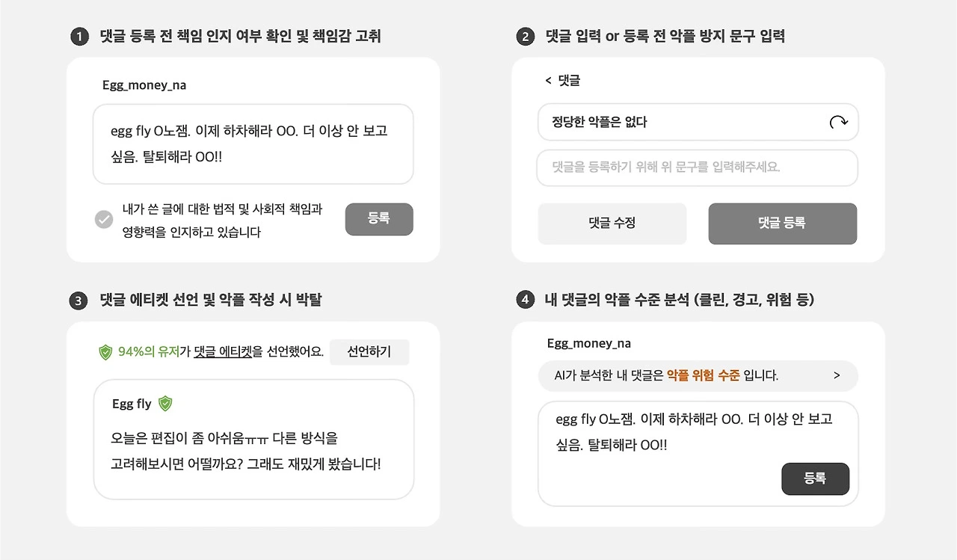Click the number 4 circle badge
957x560 pixels.
526,300
